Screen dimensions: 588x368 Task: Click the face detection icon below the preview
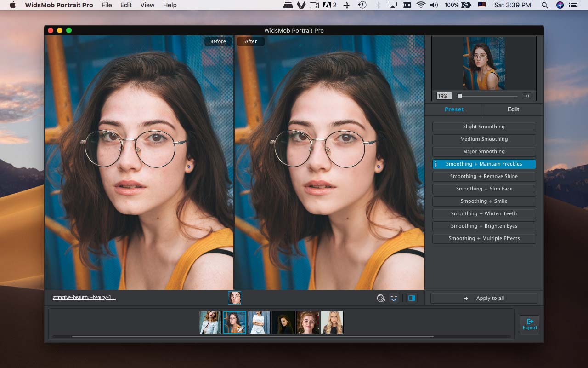[x=380, y=298]
